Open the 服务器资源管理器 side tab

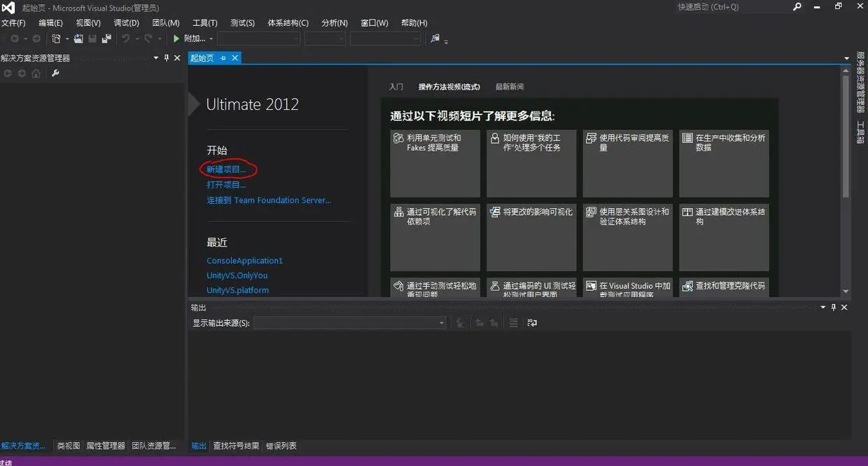(x=860, y=82)
